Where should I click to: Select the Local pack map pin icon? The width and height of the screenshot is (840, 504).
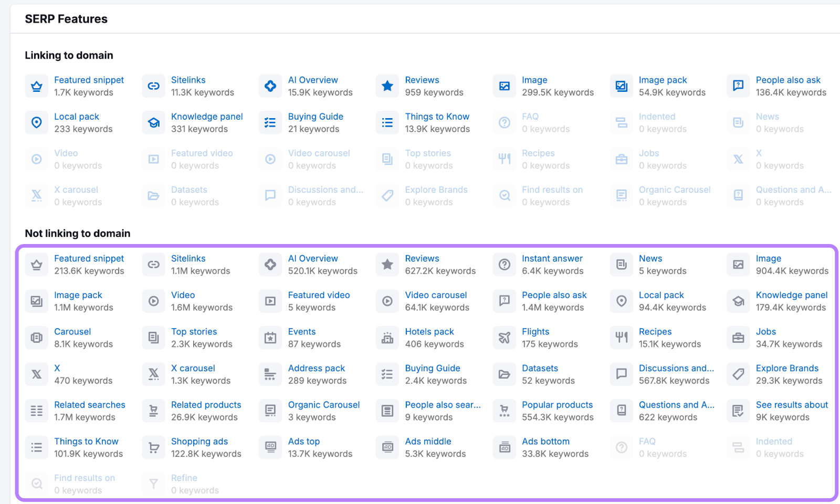click(x=36, y=122)
